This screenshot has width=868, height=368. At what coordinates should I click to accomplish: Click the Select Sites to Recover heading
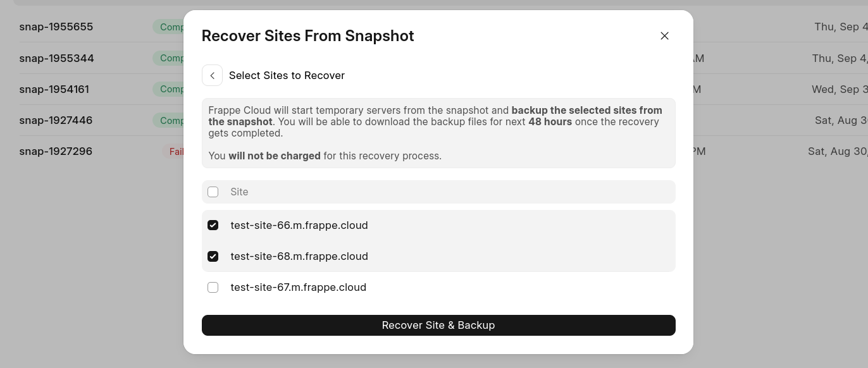[287, 75]
